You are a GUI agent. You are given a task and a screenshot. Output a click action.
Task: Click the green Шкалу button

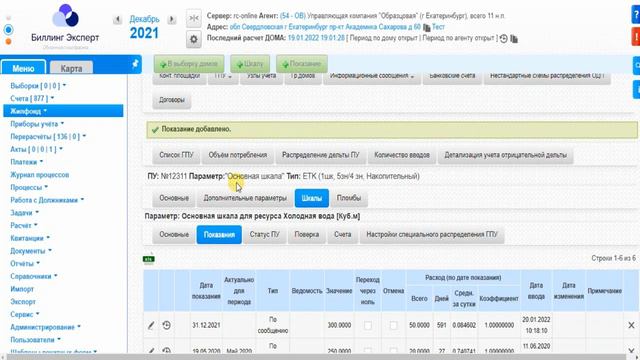click(250, 64)
